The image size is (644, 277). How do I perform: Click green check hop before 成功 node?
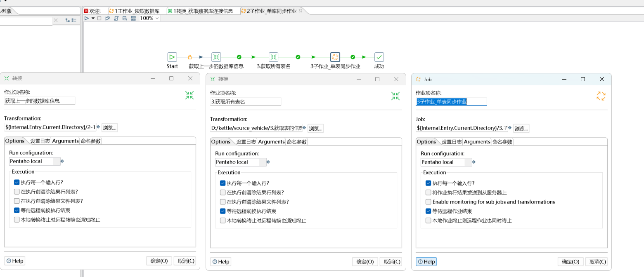(353, 57)
